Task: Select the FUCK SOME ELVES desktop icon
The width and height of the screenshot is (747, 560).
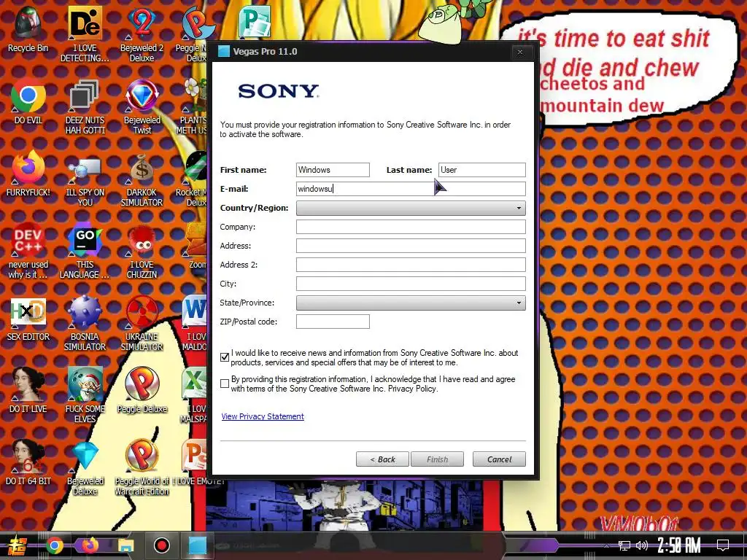Action: point(85,395)
